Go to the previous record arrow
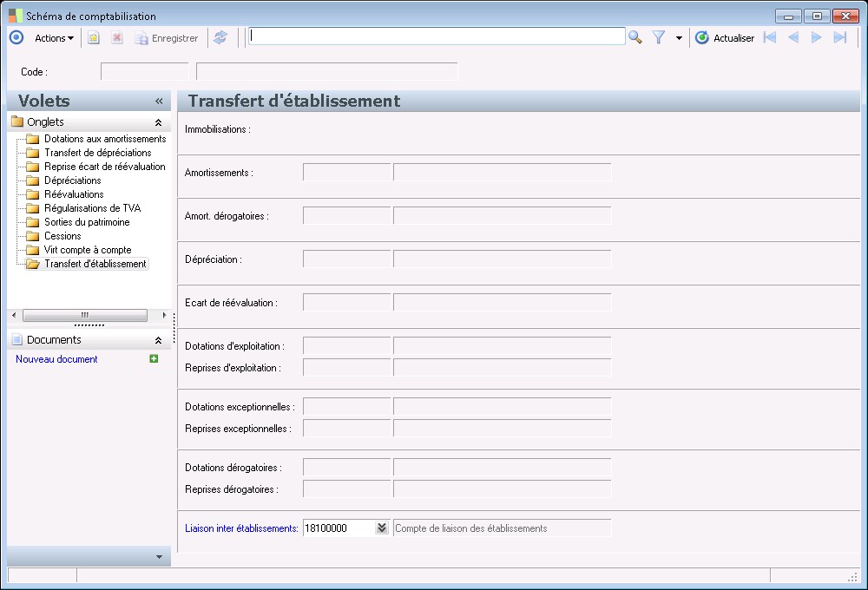This screenshot has height=590, width=868. tap(793, 37)
